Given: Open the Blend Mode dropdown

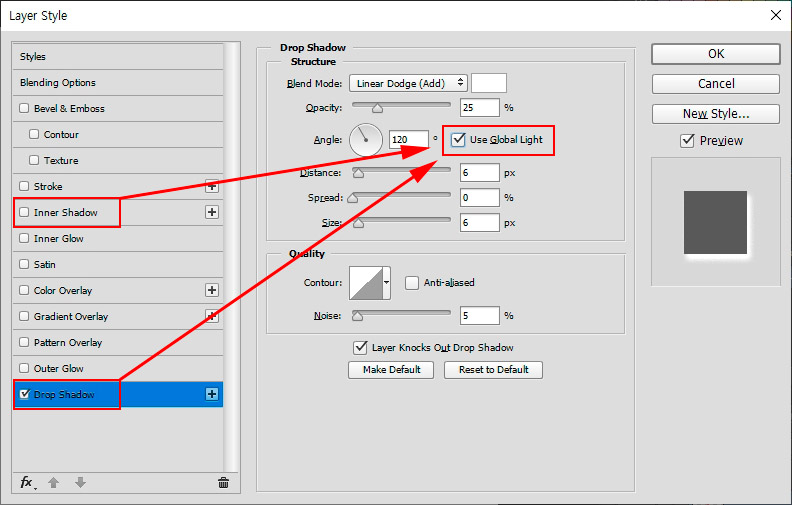Looking at the screenshot, I should 408,83.
